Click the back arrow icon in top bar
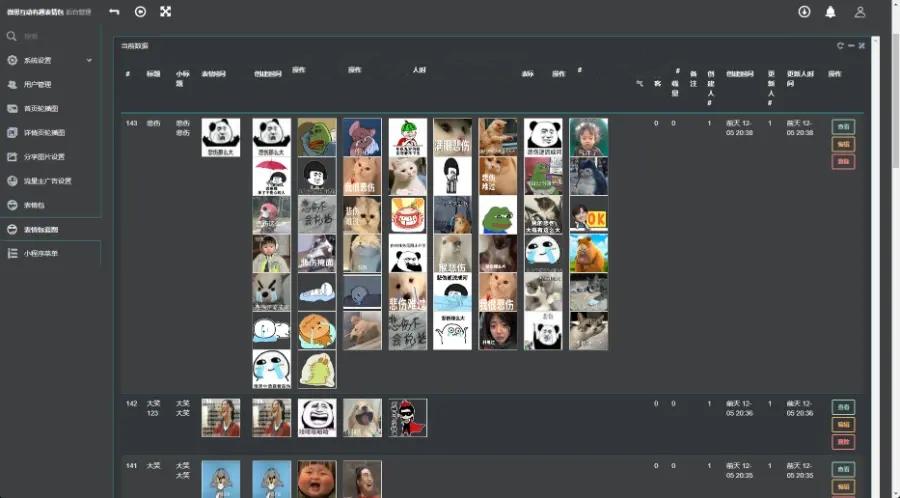This screenshot has height=498, width=900. click(114, 11)
